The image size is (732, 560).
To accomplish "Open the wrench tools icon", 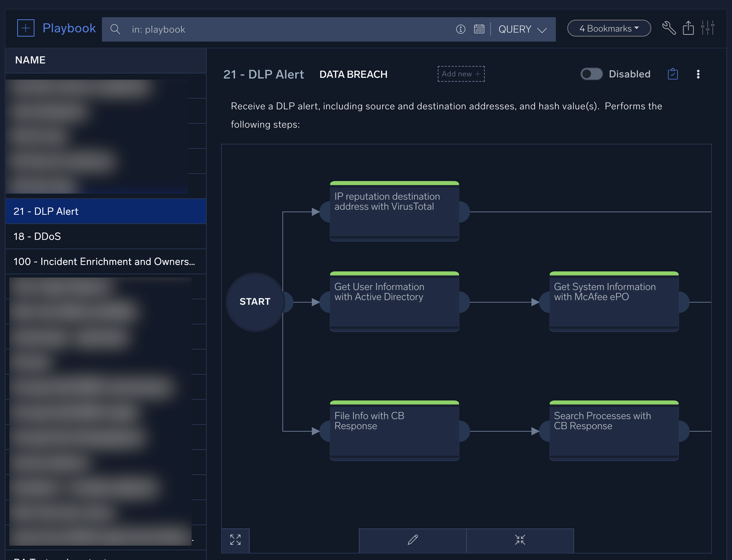I will tap(669, 28).
